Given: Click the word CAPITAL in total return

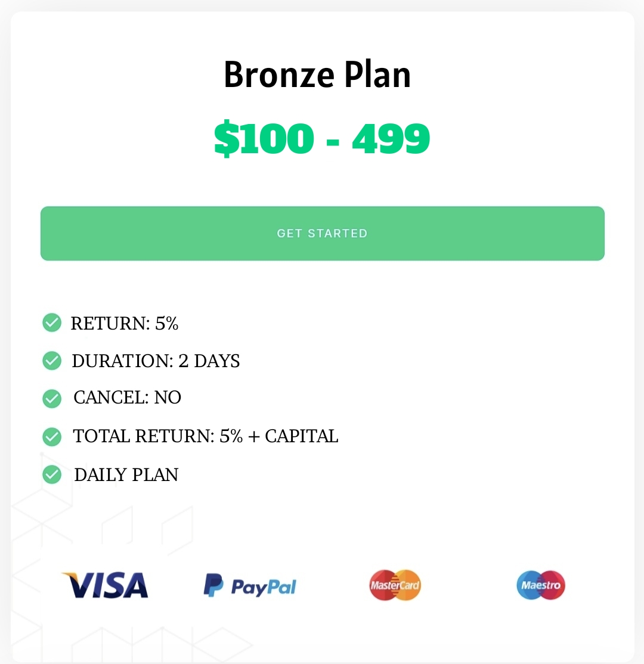Looking at the screenshot, I should click(301, 436).
